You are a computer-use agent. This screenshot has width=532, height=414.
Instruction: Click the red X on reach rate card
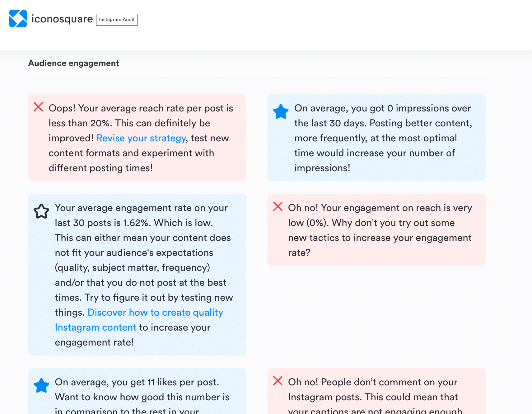click(38, 107)
